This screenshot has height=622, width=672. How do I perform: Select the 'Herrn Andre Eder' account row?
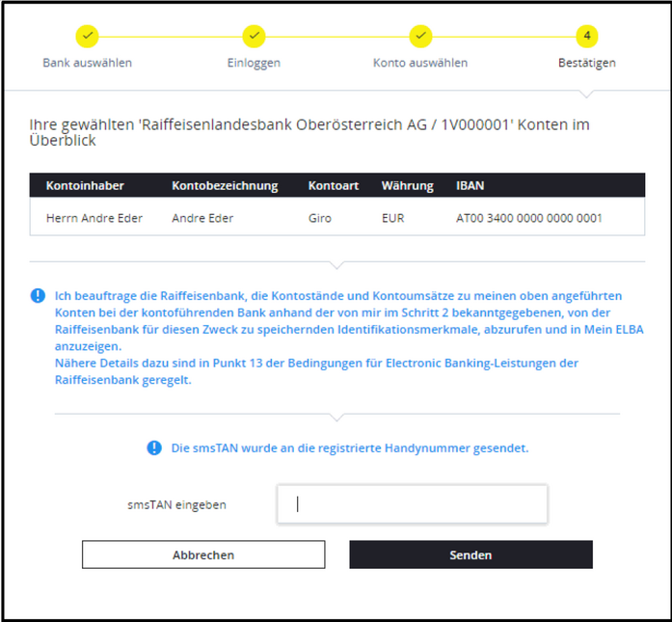94,218
